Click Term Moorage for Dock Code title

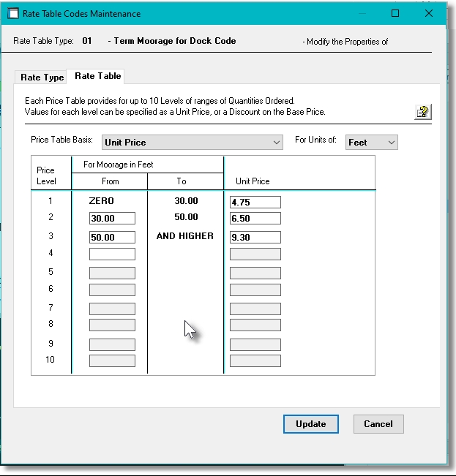pos(175,41)
